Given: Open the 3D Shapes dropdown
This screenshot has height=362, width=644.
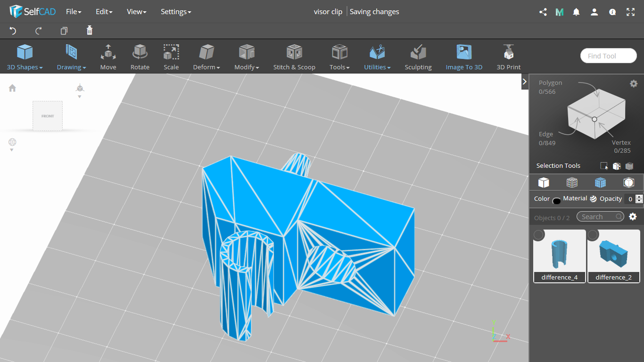Looking at the screenshot, I should pos(25,57).
